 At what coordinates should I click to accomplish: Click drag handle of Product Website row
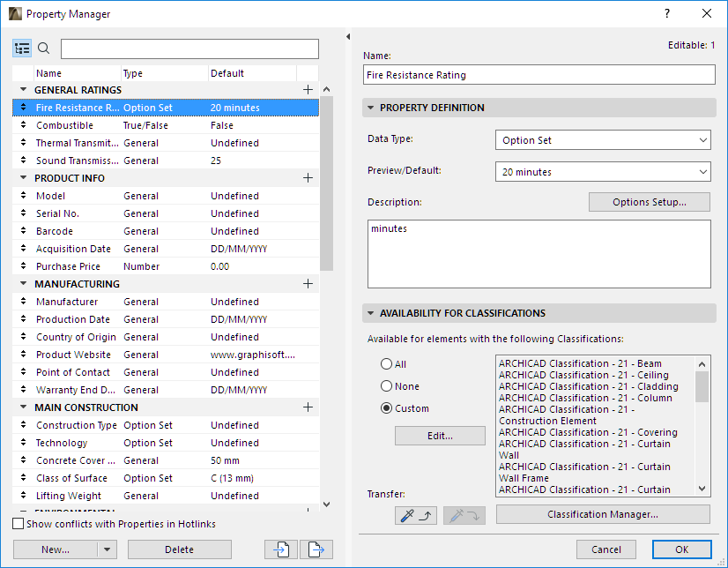(x=23, y=355)
